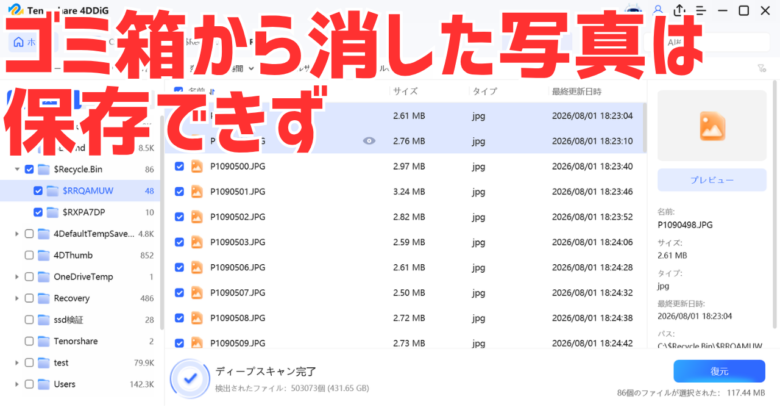This screenshot has height=410, width=780.
Task: Uncheck the P1090503.JPG checkbox
Action: 179,242
